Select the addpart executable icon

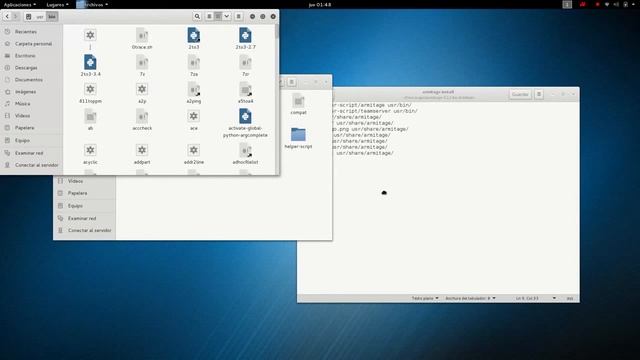point(142,150)
